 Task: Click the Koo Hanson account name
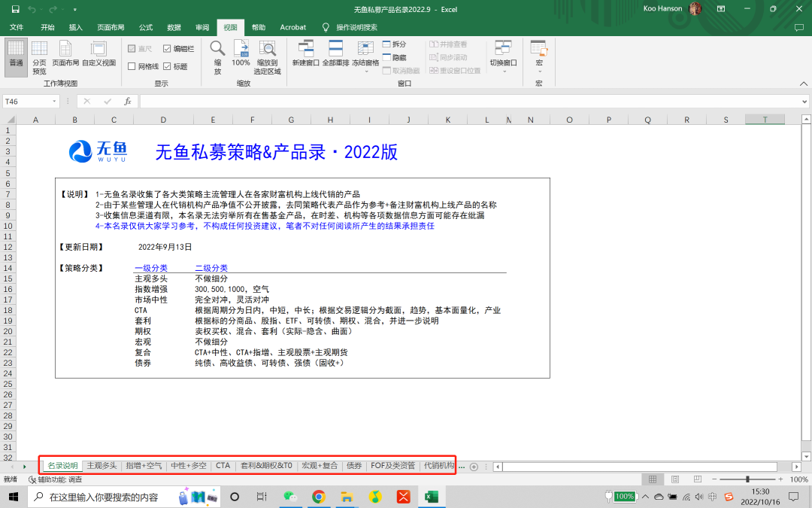click(662, 9)
